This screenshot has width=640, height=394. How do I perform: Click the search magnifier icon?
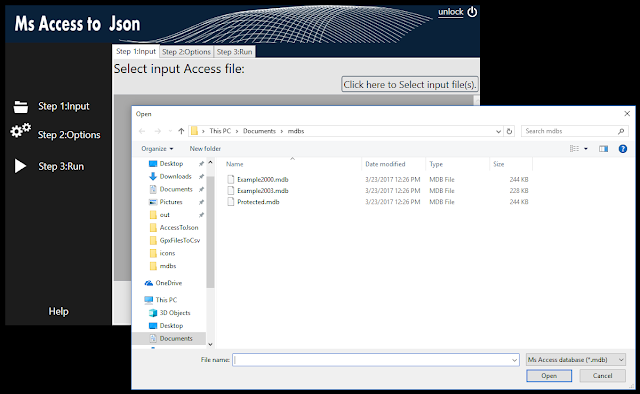coord(621,131)
